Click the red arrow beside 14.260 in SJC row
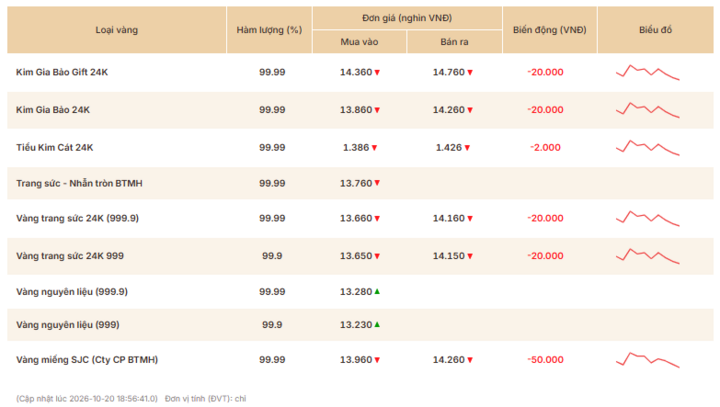Image resolution: width=720 pixels, height=407 pixels. pyautogui.click(x=470, y=360)
